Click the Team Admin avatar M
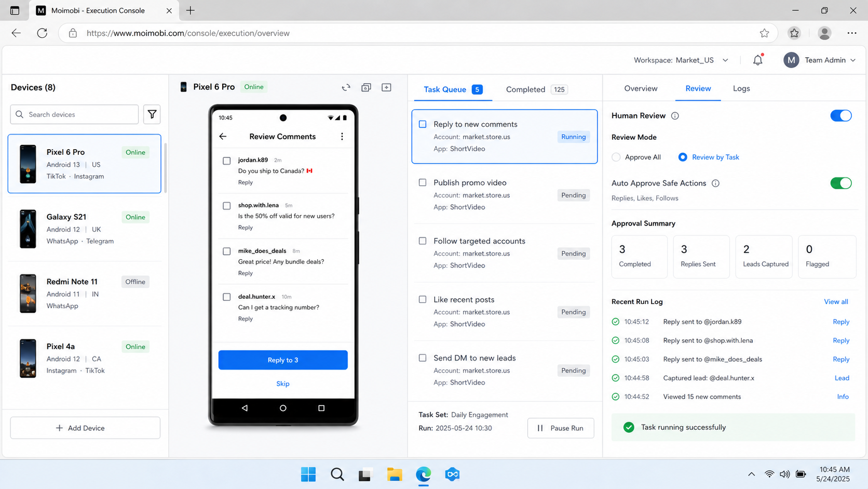The width and height of the screenshot is (868, 489). coord(791,60)
